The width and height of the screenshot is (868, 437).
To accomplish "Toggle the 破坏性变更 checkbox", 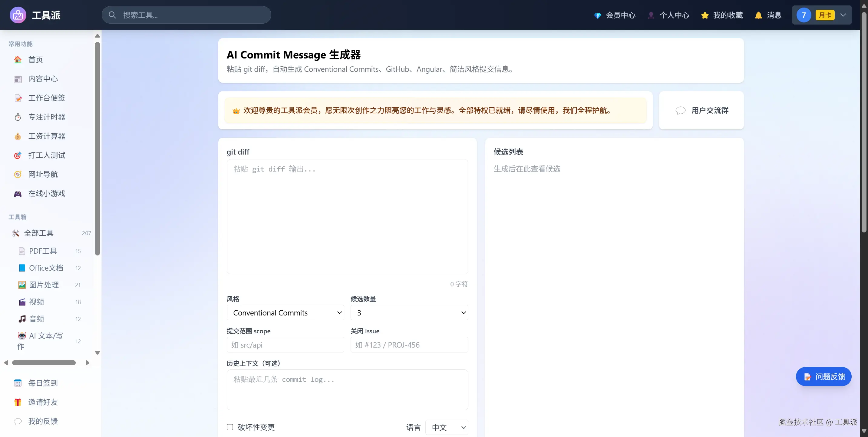I will click(230, 427).
